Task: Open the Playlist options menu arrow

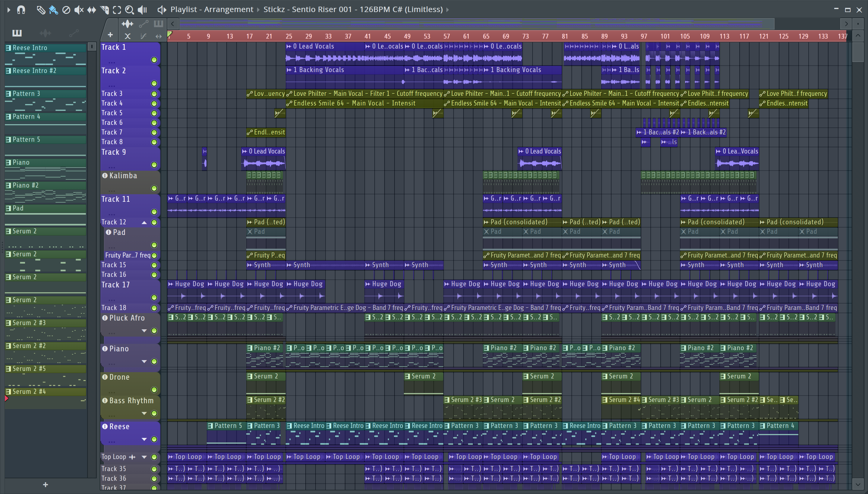Action: 8,10
